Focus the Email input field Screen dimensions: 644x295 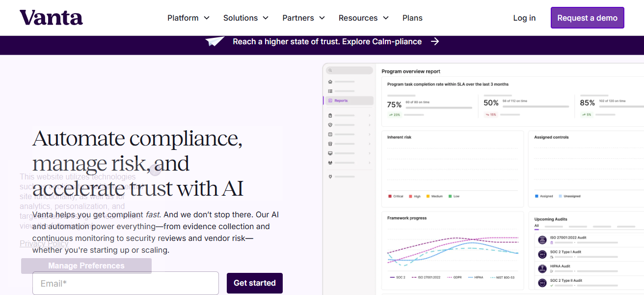click(126, 283)
